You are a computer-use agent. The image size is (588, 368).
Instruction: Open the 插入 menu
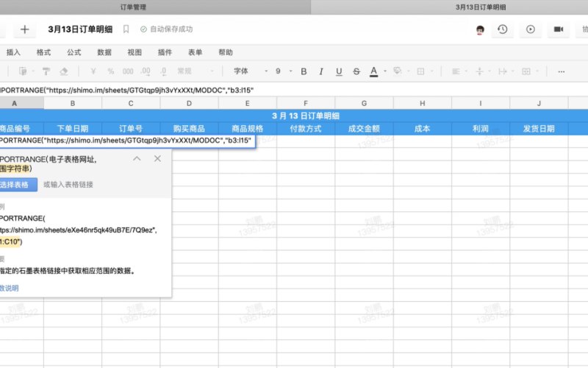tap(13, 52)
